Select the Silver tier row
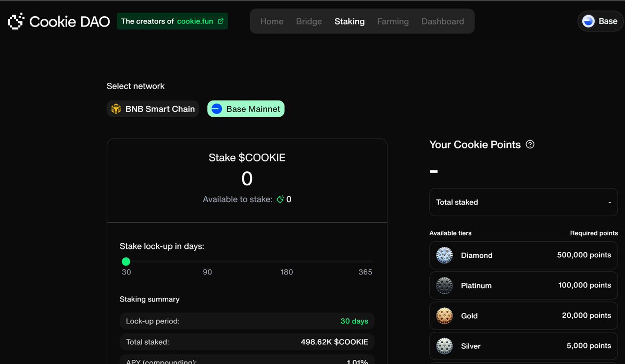Viewport: 625px width, 364px height. click(523, 346)
